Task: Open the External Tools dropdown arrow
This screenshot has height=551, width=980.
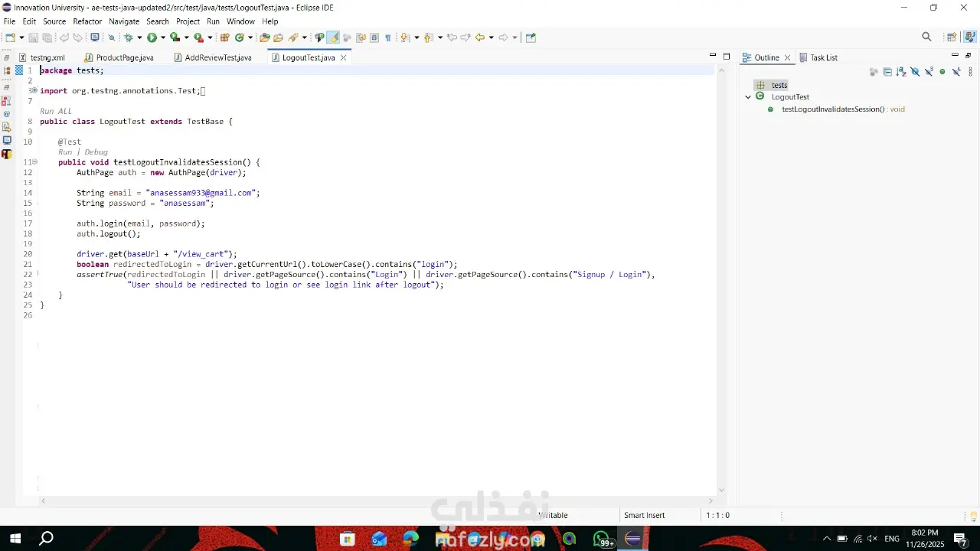Action: click(x=210, y=37)
